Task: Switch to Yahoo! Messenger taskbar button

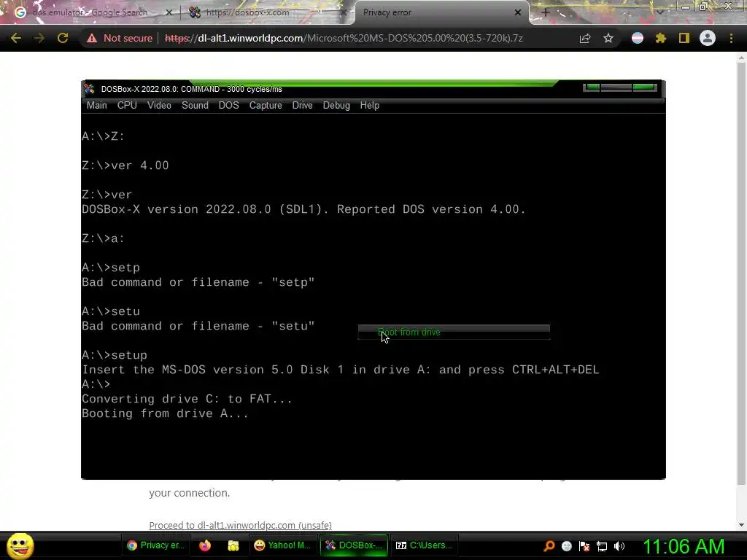Action: coord(283,545)
